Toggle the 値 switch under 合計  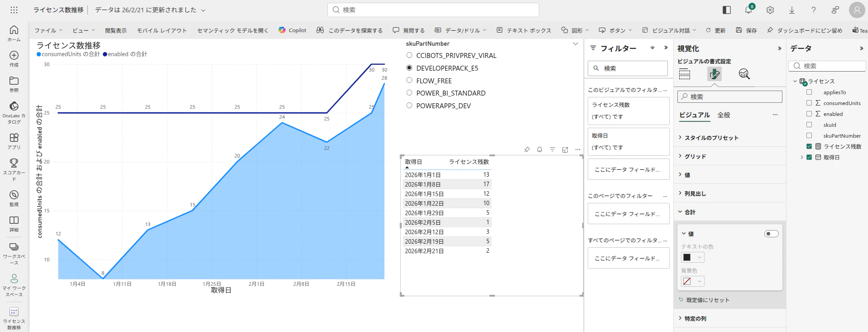click(x=772, y=234)
